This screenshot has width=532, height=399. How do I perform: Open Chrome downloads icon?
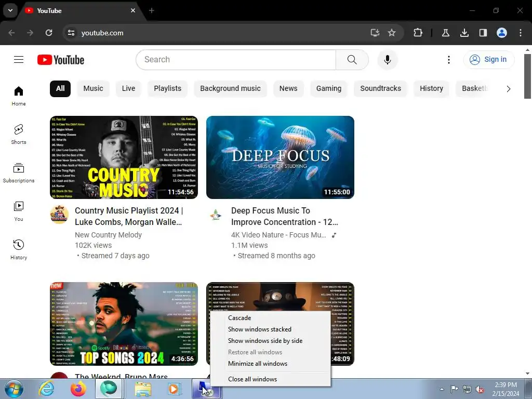(x=464, y=33)
